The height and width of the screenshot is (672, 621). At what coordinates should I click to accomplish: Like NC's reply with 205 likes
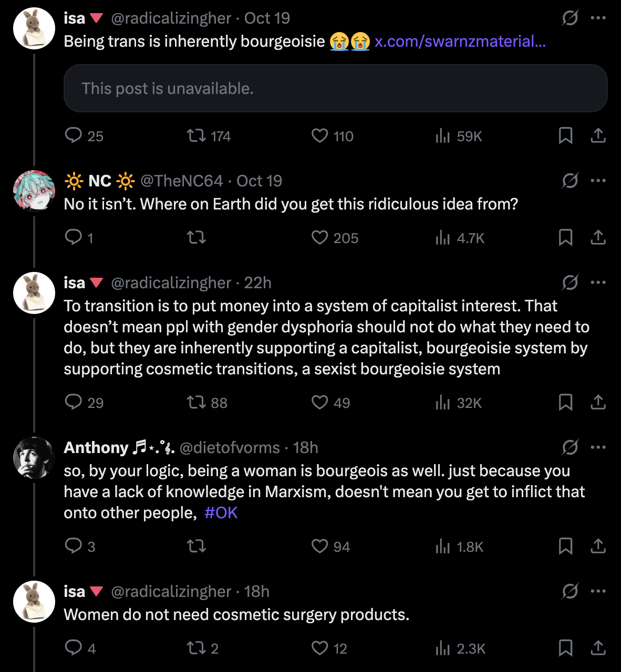click(x=319, y=238)
